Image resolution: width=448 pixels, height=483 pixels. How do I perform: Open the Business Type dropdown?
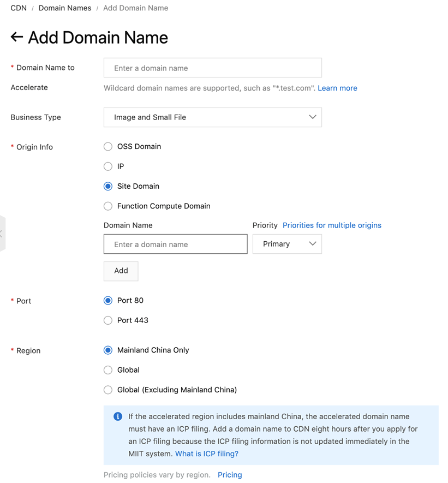point(212,117)
